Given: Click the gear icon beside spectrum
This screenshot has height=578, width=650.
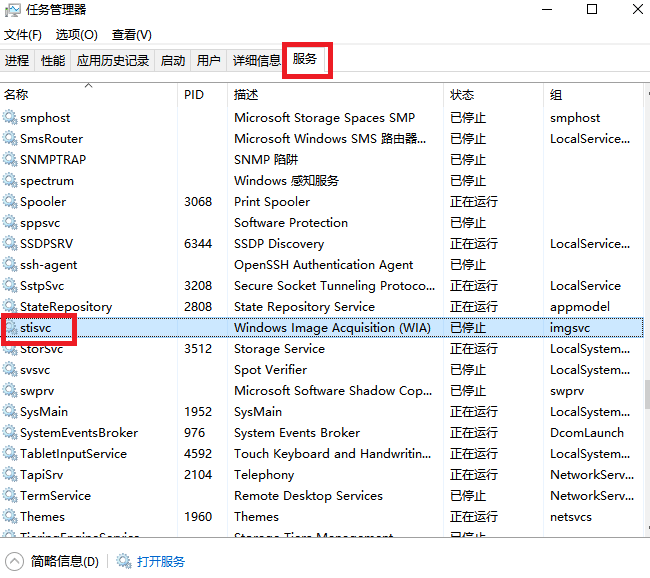Looking at the screenshot, I should [10, 180].
